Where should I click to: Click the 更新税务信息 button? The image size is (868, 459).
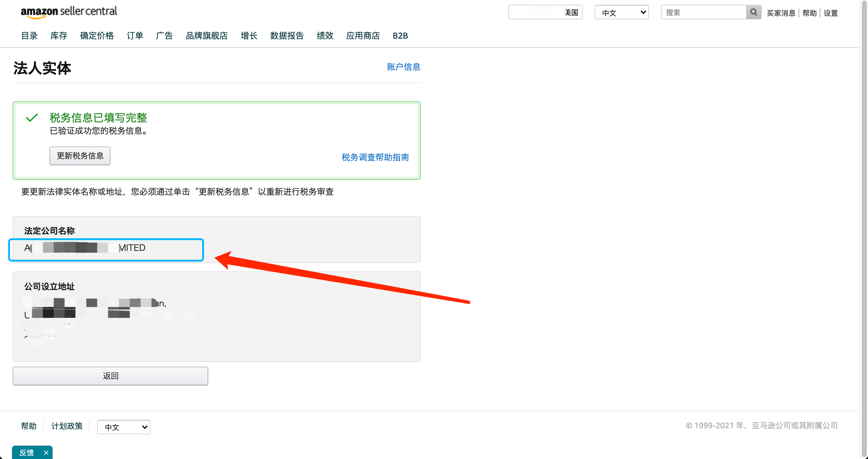(80, 156)
